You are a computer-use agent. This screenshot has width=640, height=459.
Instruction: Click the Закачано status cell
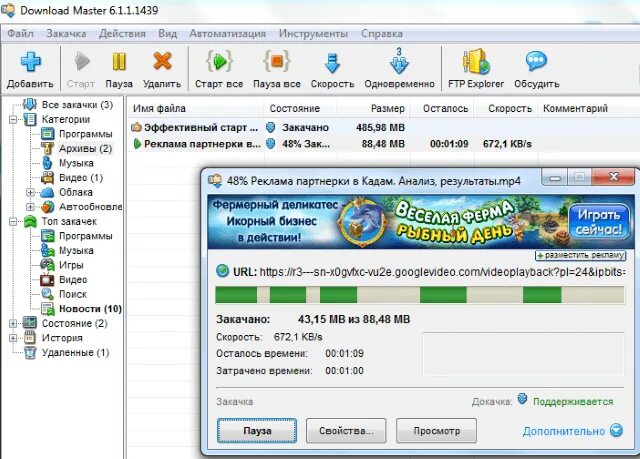pyautogui.click(x=305, y=128)
